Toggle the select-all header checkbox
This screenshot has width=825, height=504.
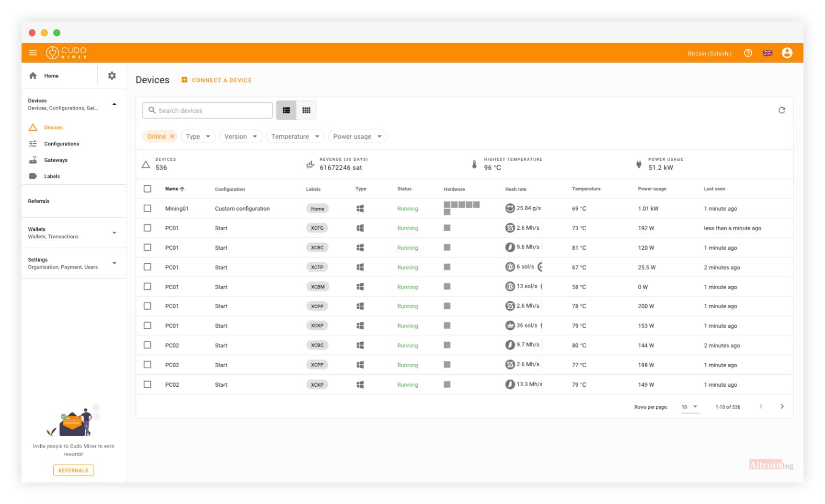pos(148,189)
